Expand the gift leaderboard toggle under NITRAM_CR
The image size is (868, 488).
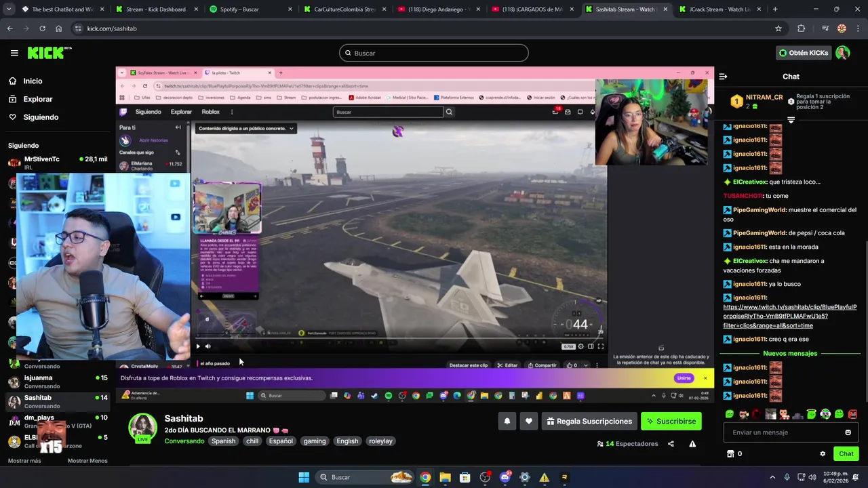(x=791, y=120)
